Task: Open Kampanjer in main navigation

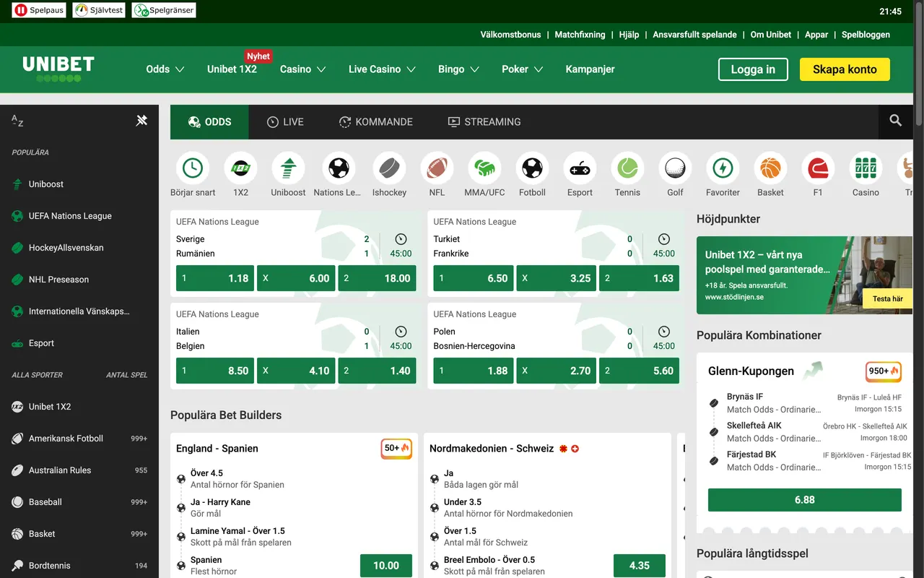Action: coord(590,69)
